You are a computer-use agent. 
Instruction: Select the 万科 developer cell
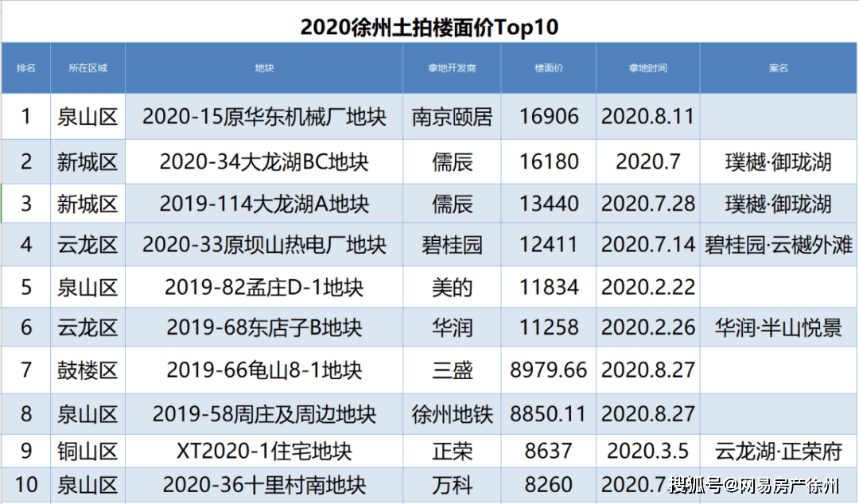pyautogui.click(x=452, y=485)
